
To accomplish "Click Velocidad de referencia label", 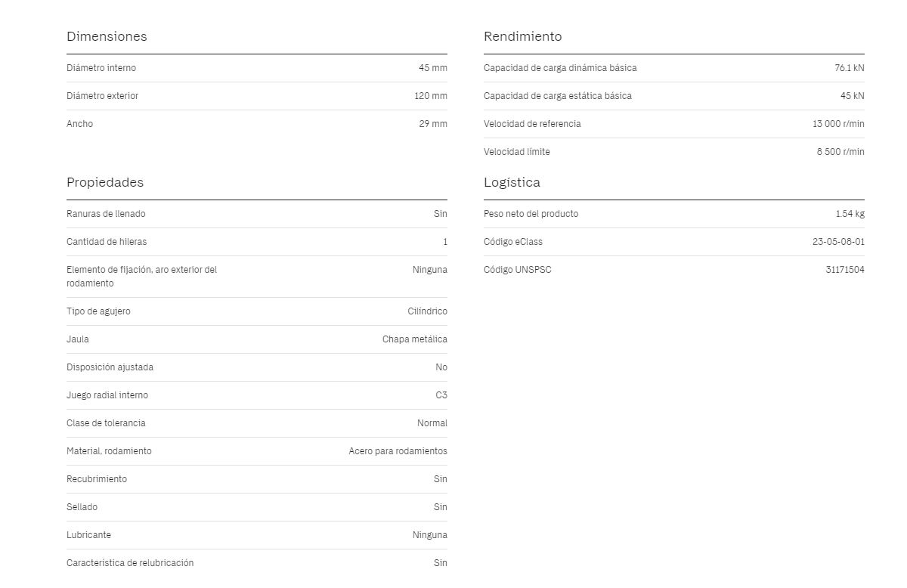I will coord(532,124).
